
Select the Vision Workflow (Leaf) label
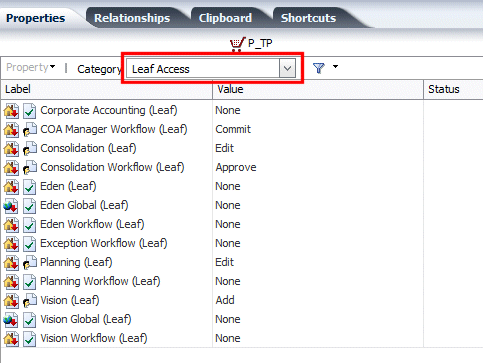pos(94,338)
